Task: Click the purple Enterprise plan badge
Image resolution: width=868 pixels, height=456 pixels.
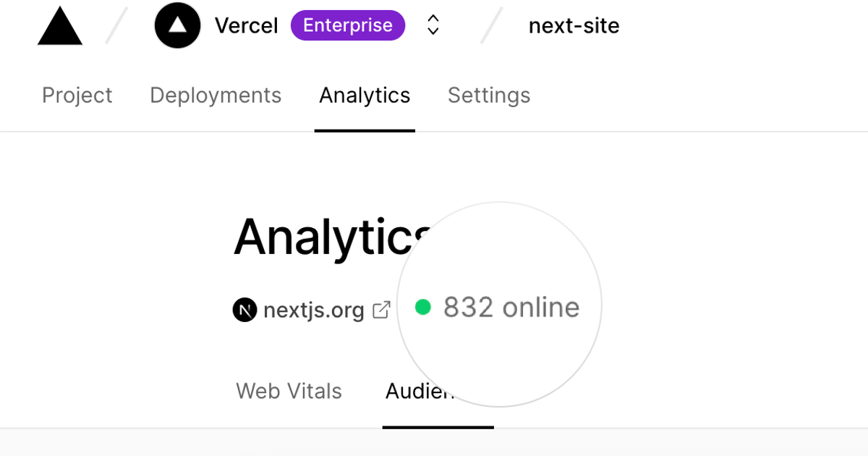Action: pyautogui.click(x=347, y=26)
